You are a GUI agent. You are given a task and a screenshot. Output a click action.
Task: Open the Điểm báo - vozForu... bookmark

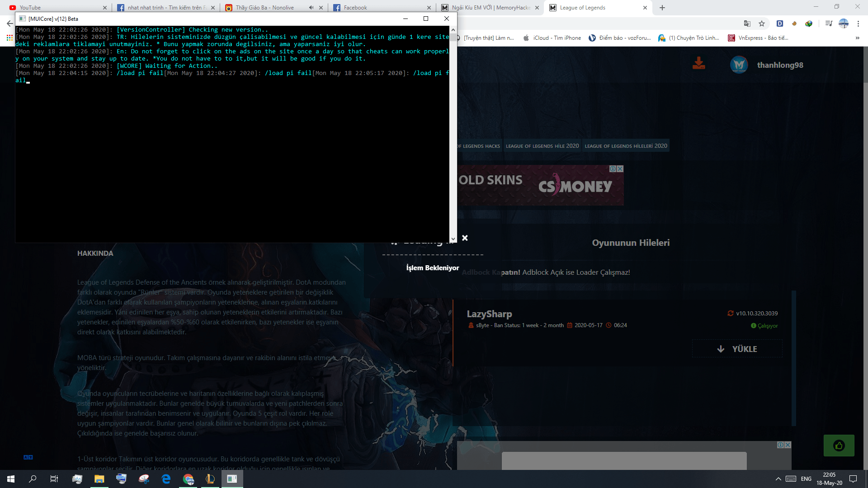click(620, 38)
